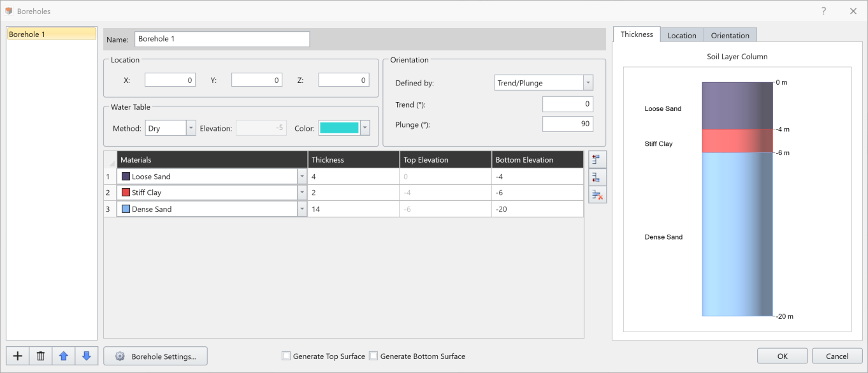
Task: Edit the borehole Name field
Action: [222, 39]
